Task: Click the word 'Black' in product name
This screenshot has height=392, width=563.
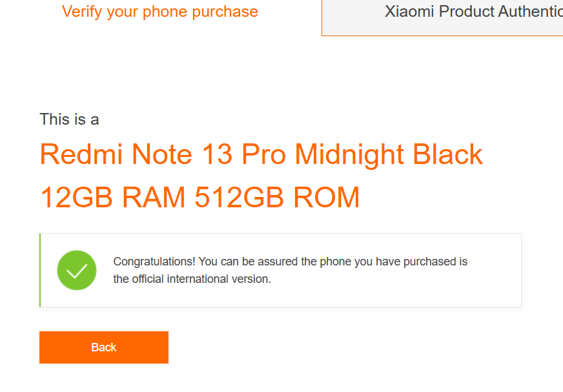Action: [447, 154]
